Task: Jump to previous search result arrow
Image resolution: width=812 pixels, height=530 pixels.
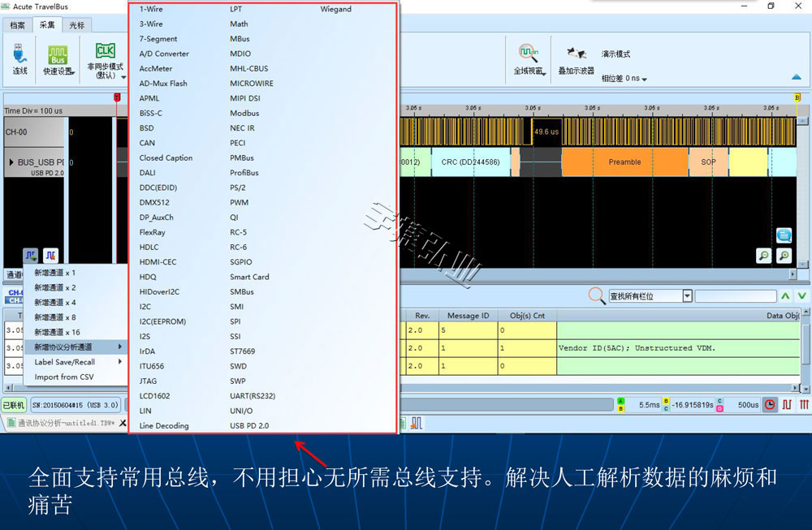Action: pyautogui.click(x=785, y=296)
